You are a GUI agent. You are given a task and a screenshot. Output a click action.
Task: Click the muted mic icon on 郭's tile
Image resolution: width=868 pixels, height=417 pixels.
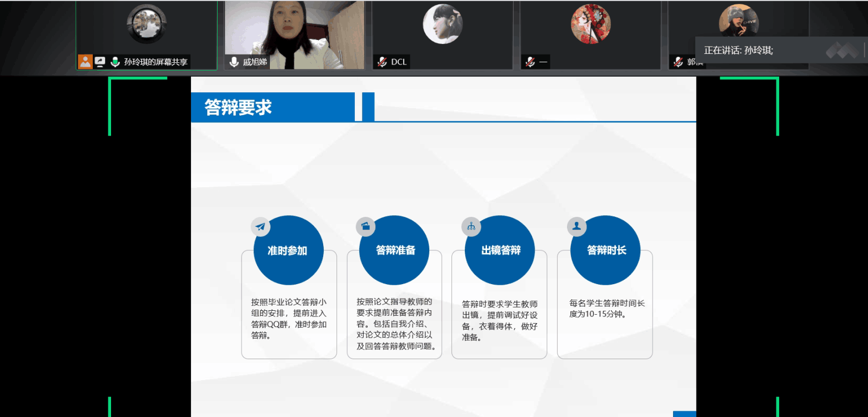(x=678, y=62)
